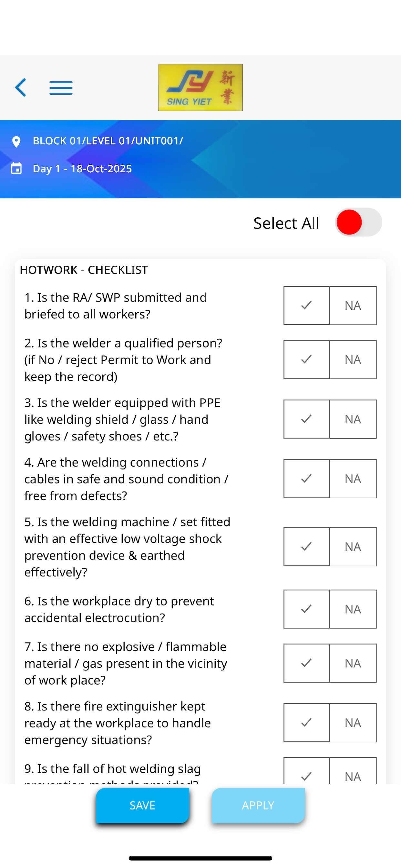Mark welder PPE question as NA
This screenshot has width=401, height=868.
pos(353,419)
